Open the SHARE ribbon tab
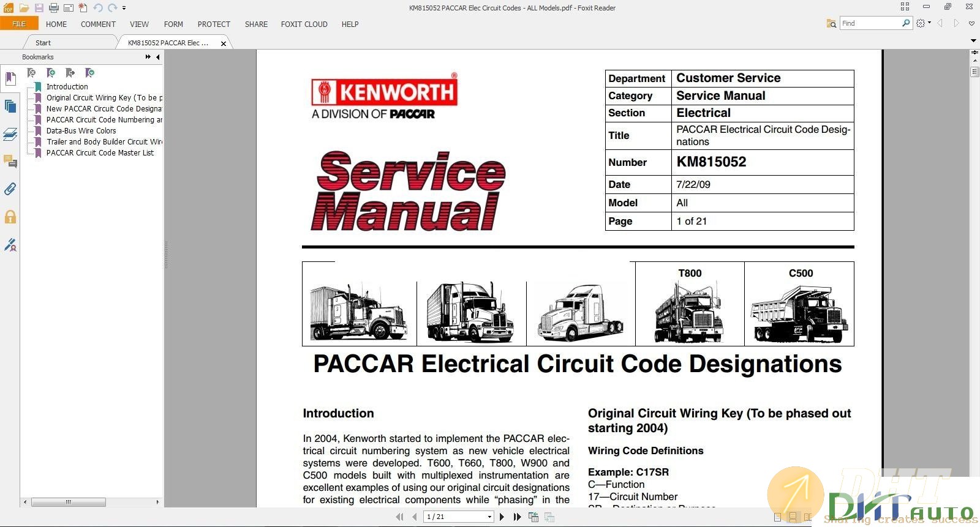The image size is (980, 527). 256,24
